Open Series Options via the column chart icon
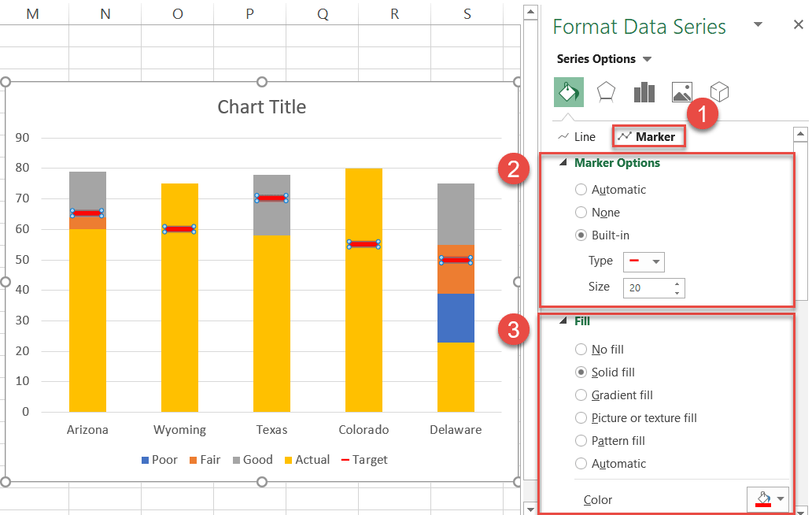Screen dimensions: 812x515 [x=644, y=92]
